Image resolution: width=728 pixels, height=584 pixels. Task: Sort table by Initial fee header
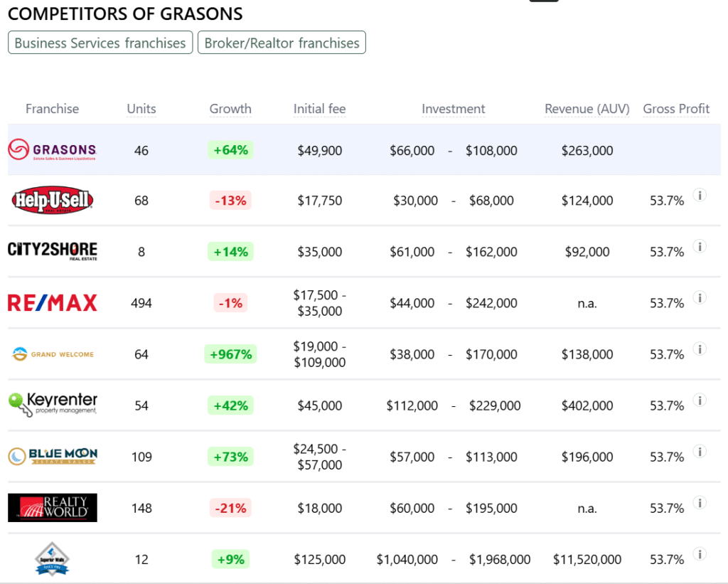point(319,109)
